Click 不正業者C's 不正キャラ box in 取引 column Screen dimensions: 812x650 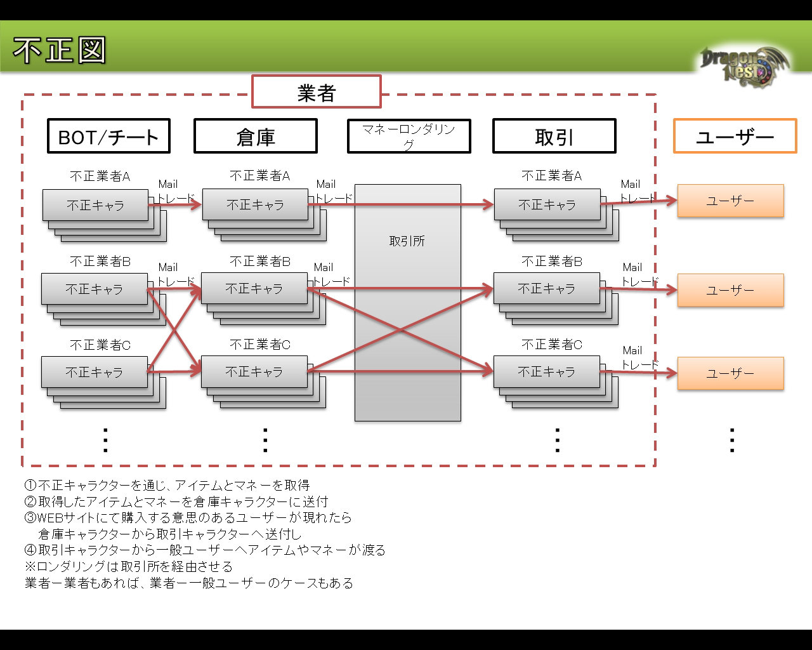pos(546,372)
